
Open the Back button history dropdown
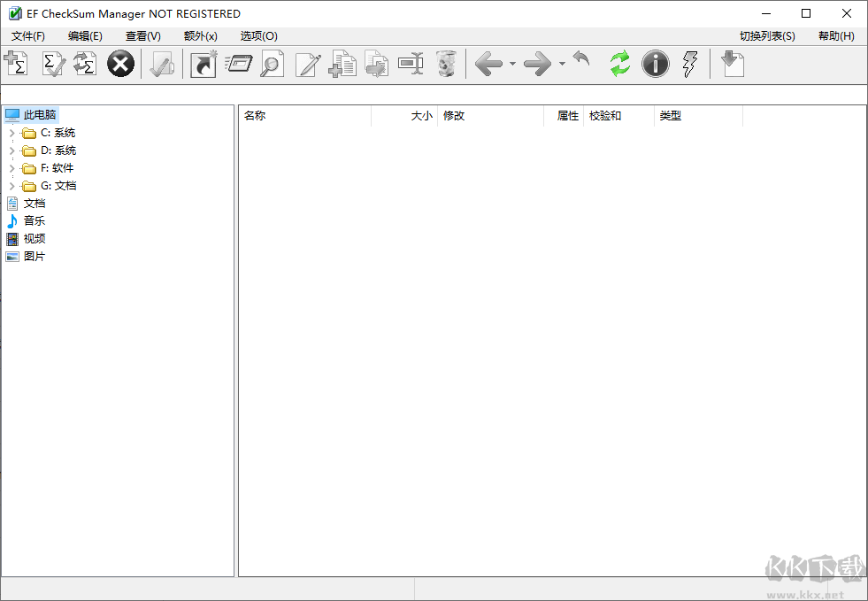[511, 64]
